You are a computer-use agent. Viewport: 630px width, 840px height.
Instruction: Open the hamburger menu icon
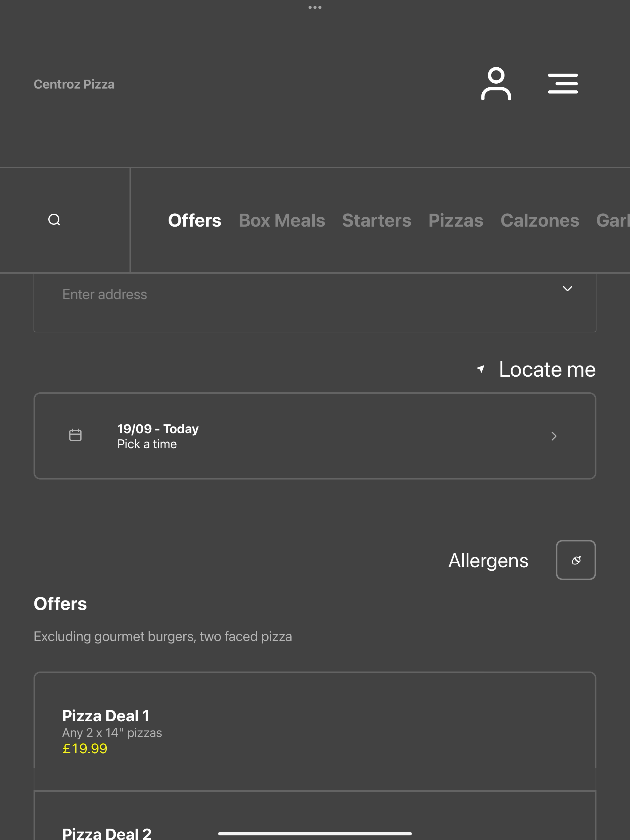[563, 84]
